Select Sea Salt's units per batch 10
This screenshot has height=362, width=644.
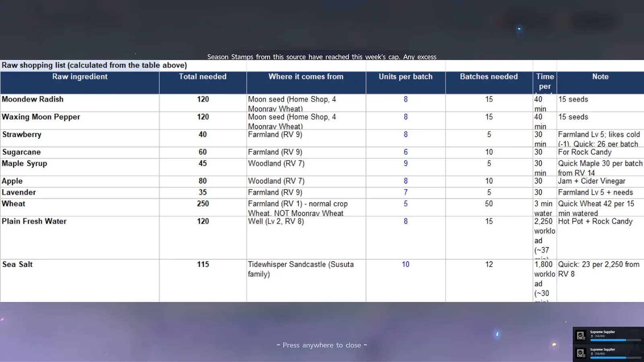pyautogui.click(x=406, y=281)
